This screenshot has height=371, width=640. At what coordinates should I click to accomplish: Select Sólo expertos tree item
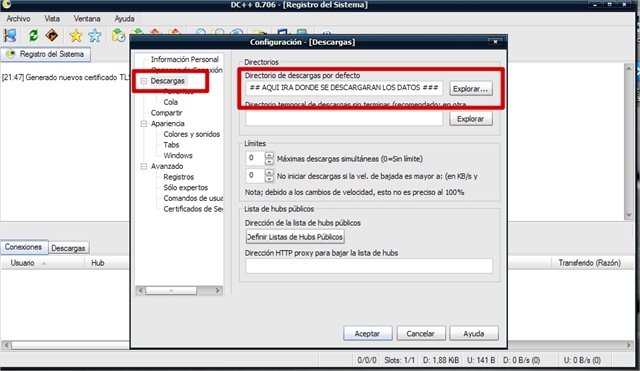click(185, 187)
